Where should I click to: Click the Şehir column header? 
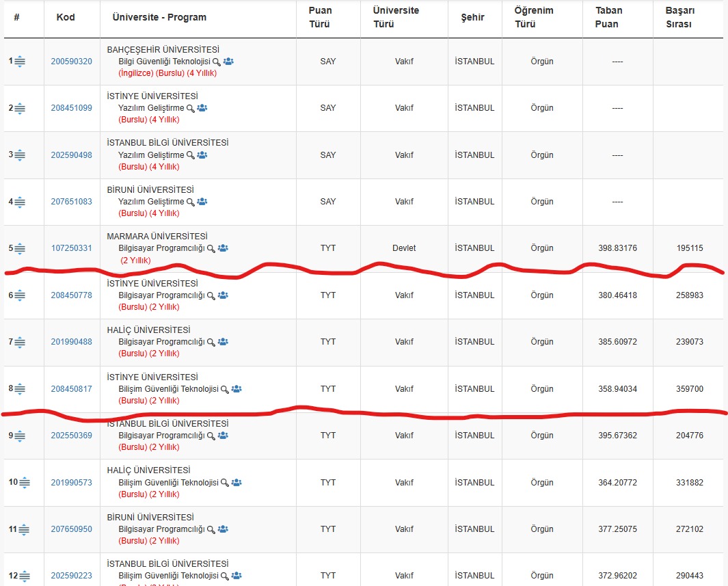tap(472, 17)
